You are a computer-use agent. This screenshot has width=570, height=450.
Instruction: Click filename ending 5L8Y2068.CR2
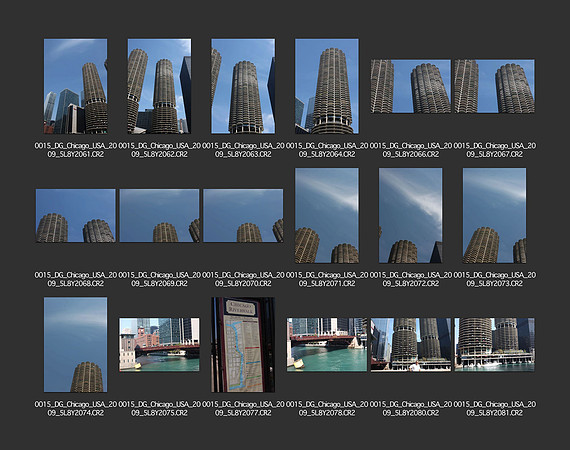click(76, 279)
